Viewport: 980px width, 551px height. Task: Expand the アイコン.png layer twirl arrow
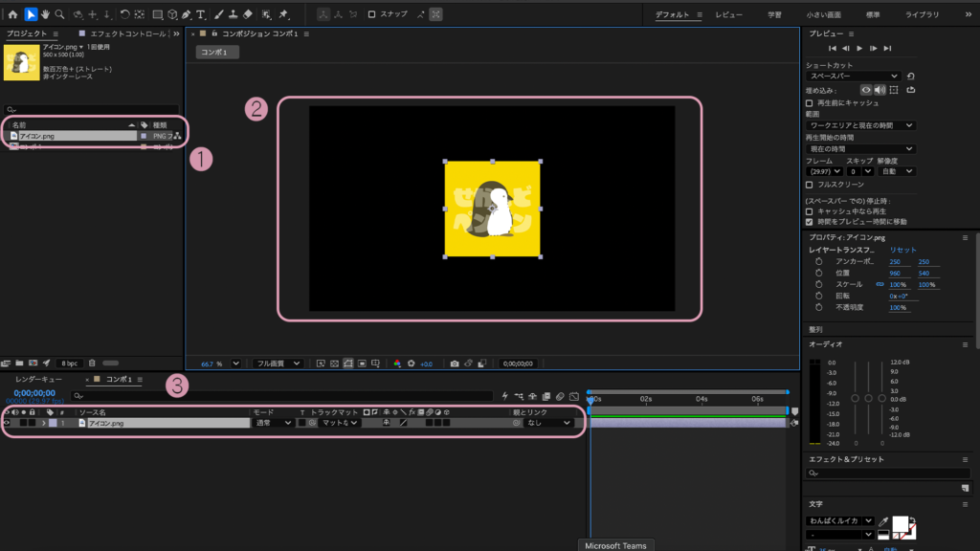44,423
